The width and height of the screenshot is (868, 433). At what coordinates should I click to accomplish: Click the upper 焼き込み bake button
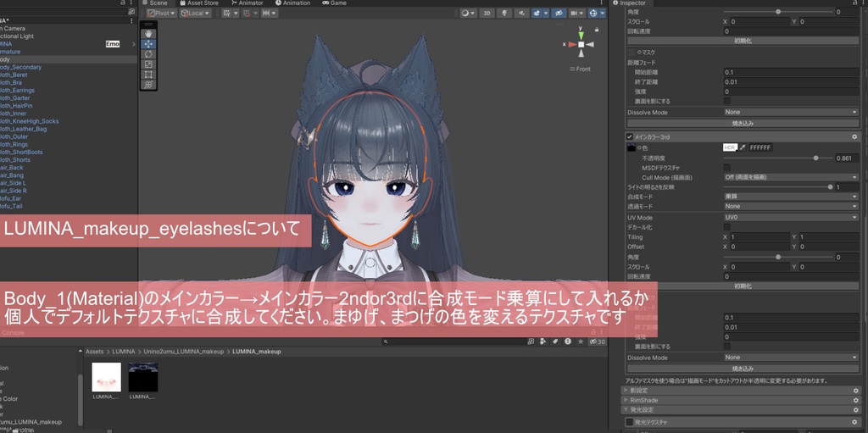(743, 123)
